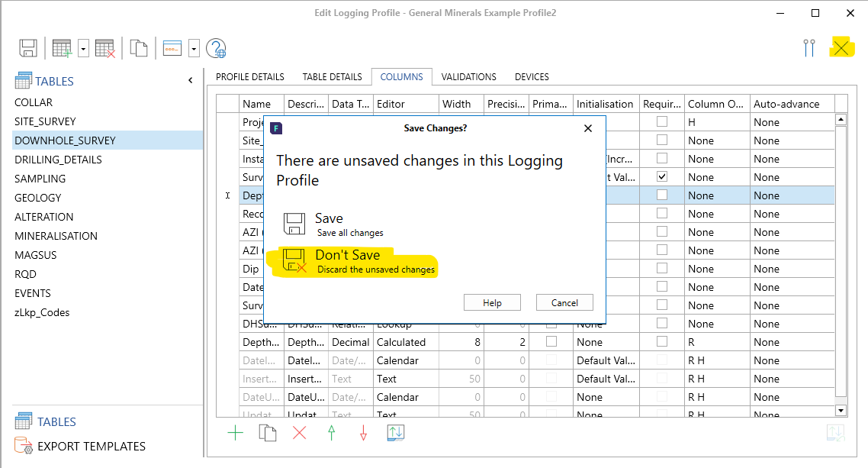Move column up with green arrow
Viewport: 868px width, 468px height.
point(331,433)
